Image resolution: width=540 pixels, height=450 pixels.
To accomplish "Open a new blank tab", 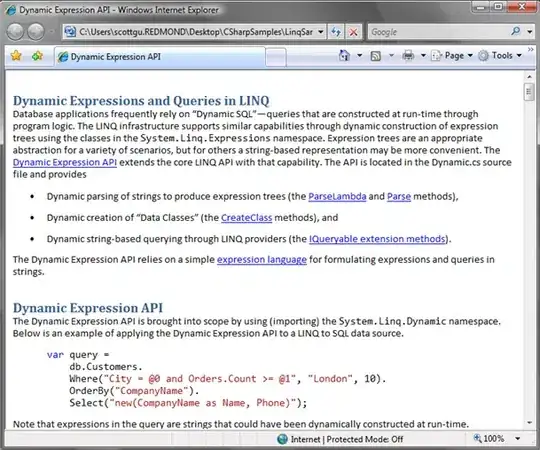I will (276, 57).
